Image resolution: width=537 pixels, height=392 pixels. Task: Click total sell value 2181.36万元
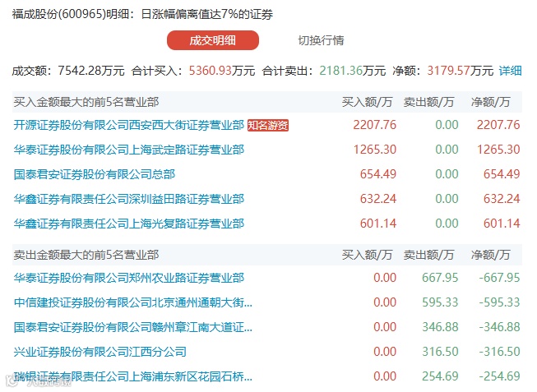(353, 71)
